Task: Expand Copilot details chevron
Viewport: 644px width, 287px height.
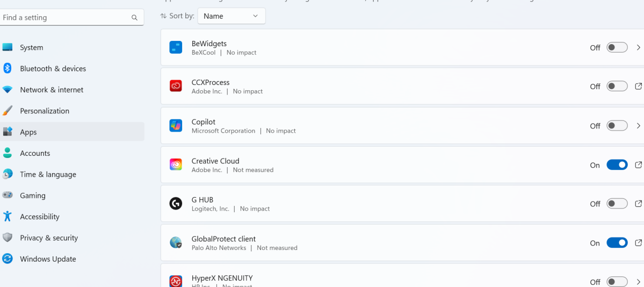Action: coord(638,125)
